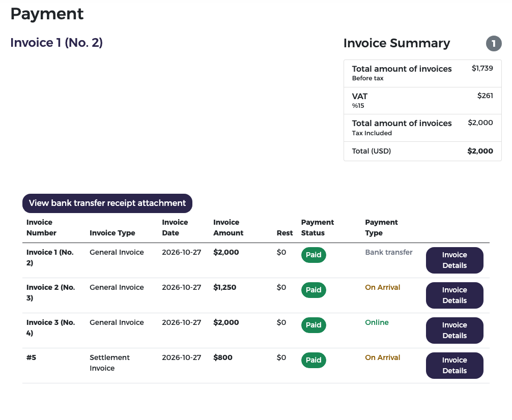The width and height of the screenshot is (512, 420).
Task: Click the 'Invoice Type' column header
Action: (112, 233)
